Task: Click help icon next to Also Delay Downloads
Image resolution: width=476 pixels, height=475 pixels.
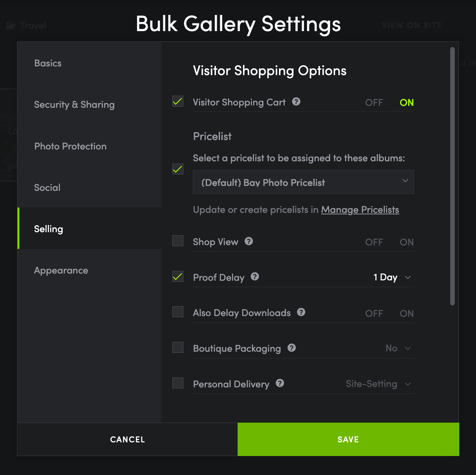Action: coord(301,312)
